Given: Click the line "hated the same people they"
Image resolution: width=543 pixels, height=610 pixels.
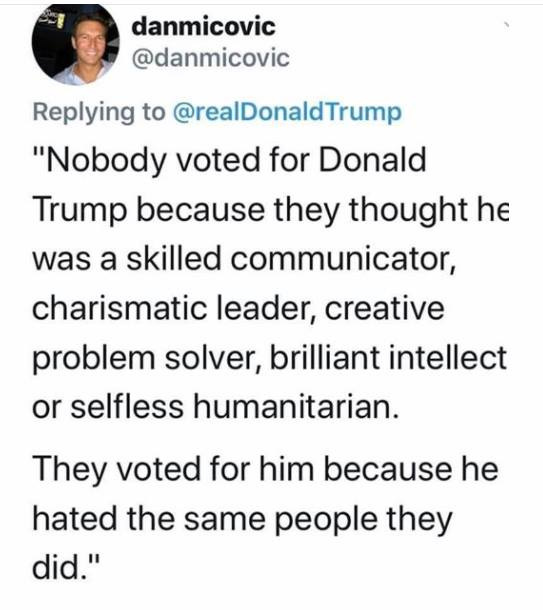Looking at the screenshot, I should [242, 519].
